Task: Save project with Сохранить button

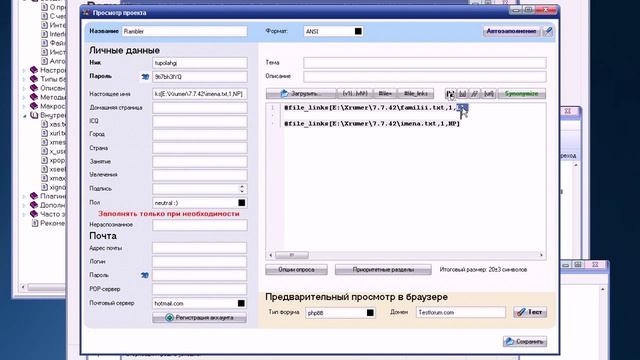Action: [x=525, y=341]
